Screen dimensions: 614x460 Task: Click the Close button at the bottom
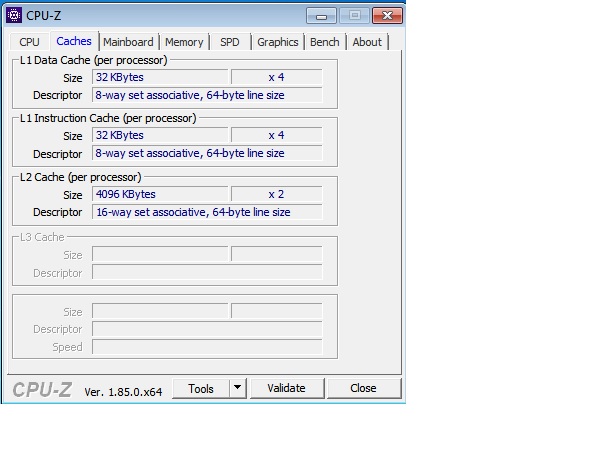[x=363, y=388]
